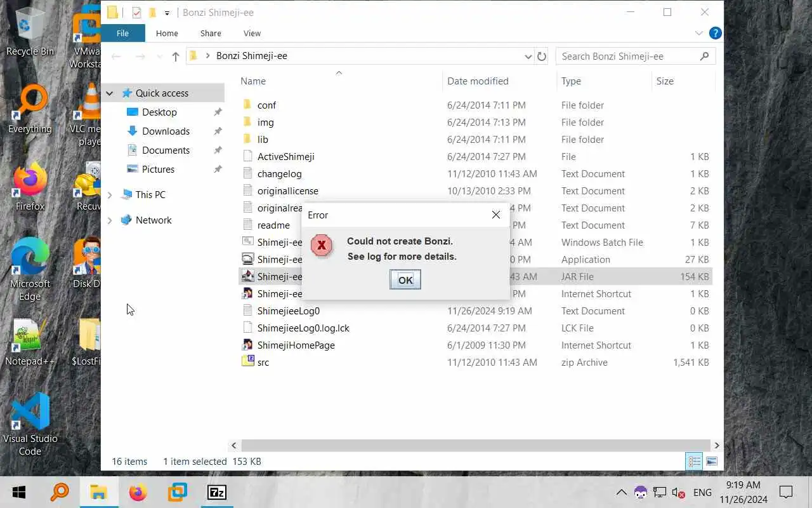Open the taskbar clock and date
Viewport: 812px width, 508px height.
743,492
